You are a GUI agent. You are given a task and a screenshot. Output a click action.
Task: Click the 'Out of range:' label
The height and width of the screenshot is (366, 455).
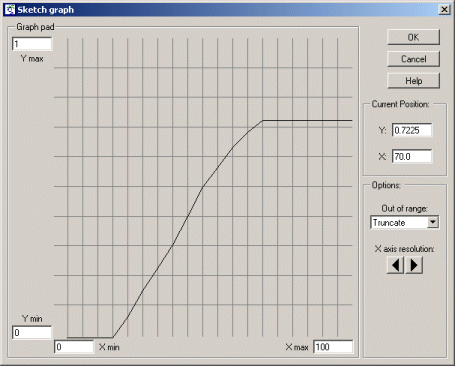404,209
